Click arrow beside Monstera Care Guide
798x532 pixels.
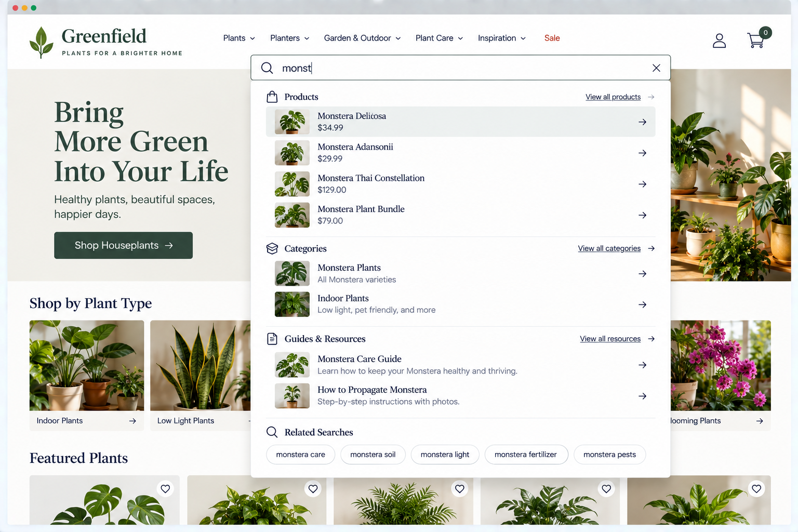coord(643,365)
